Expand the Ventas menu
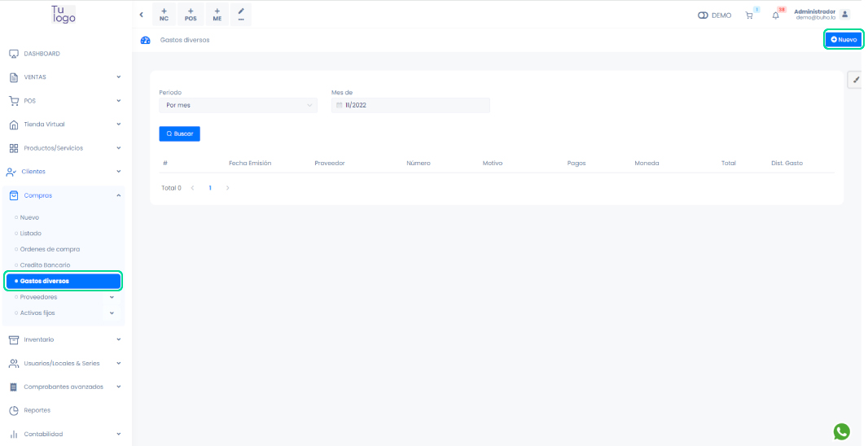Viewport: 868px width, 446px height. coord(65,77)
